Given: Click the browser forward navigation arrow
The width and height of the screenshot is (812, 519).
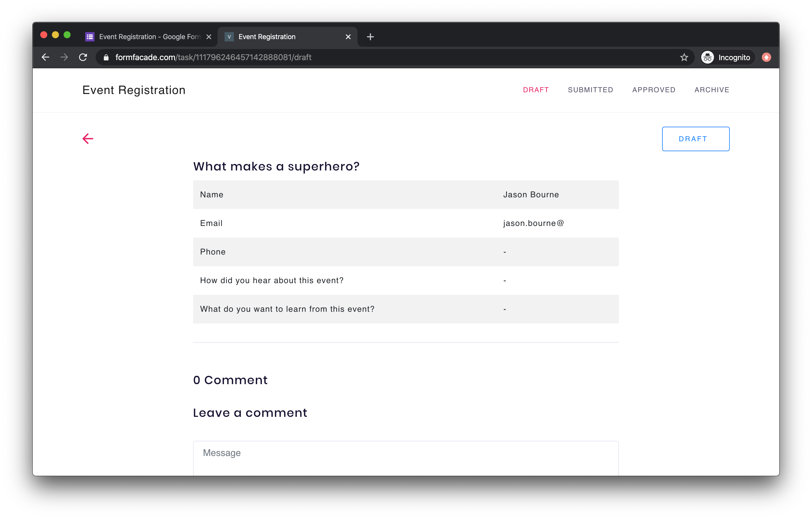Looking at the screenshot, I should (64, 57).
